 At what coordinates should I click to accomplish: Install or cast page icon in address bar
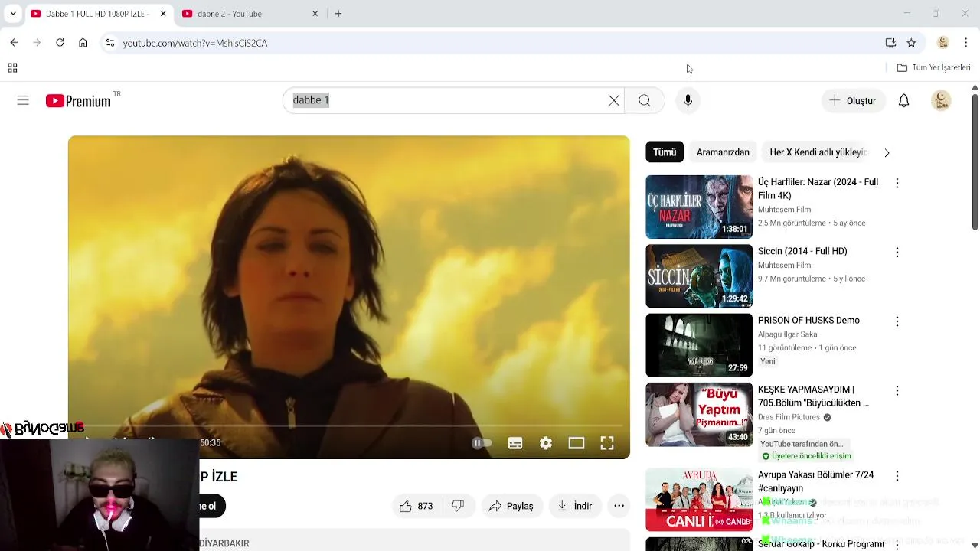[x=890, y=43]
